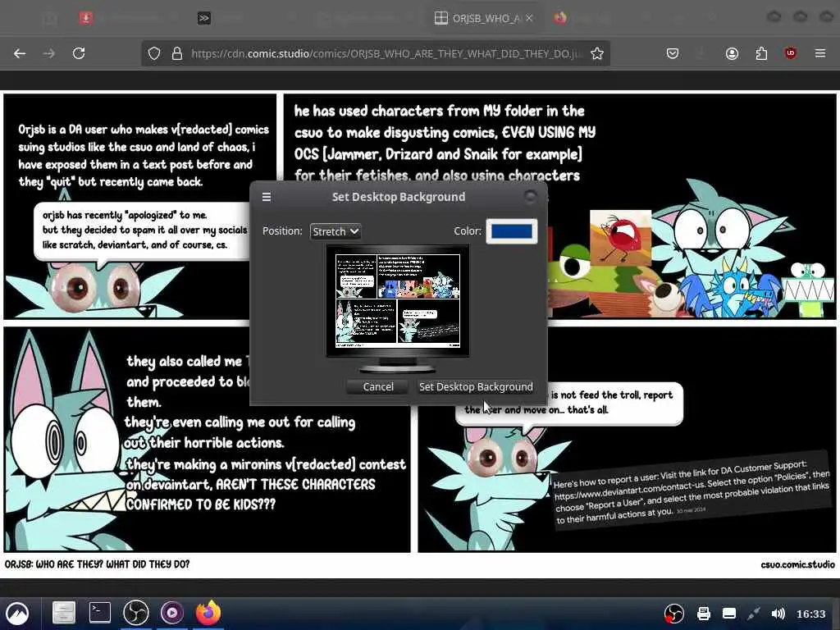Open OBS tray icon in system tray
The image size is (840, 630).
click(x=674, y=614)
